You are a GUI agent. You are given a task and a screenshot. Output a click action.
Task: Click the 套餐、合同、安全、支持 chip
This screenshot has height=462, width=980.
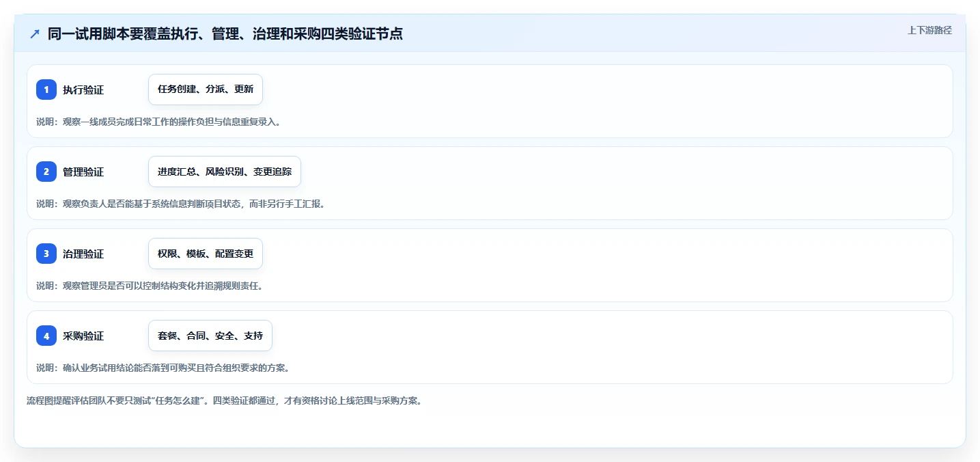tap(210, 336)
